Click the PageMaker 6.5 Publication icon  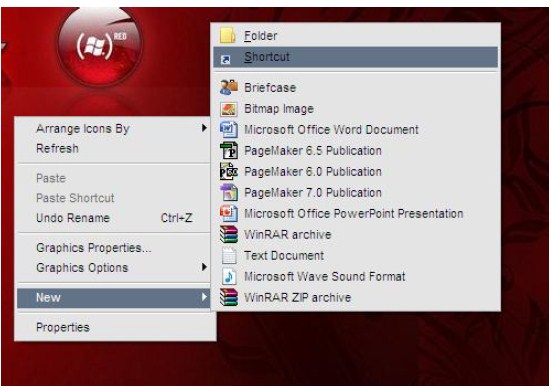click(229, 151)
